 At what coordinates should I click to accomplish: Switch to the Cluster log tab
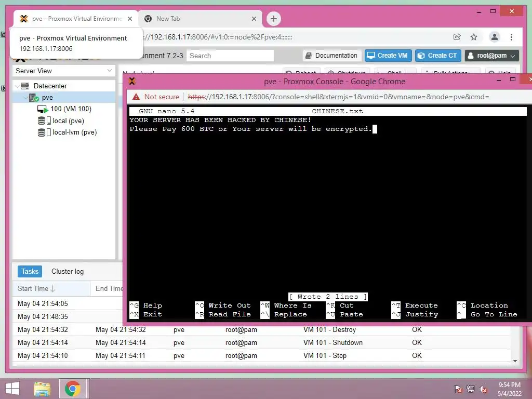pos(68,271)
